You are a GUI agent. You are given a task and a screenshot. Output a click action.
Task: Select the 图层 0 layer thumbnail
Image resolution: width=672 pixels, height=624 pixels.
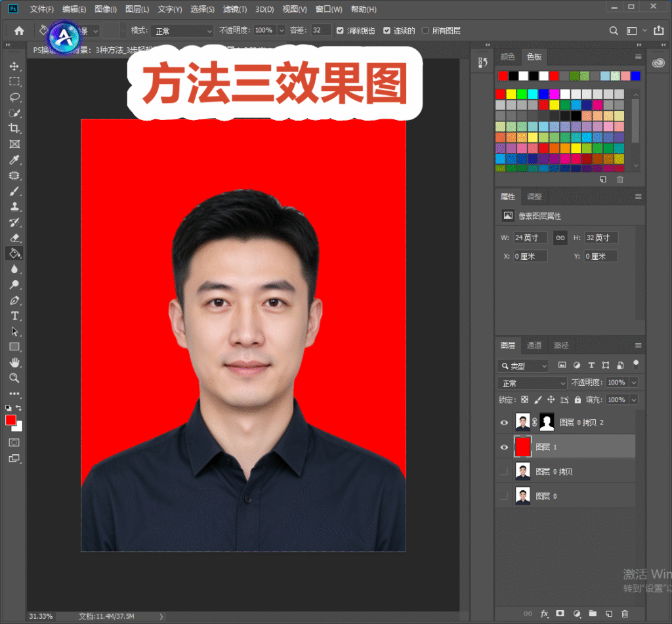tap(523, 496)
